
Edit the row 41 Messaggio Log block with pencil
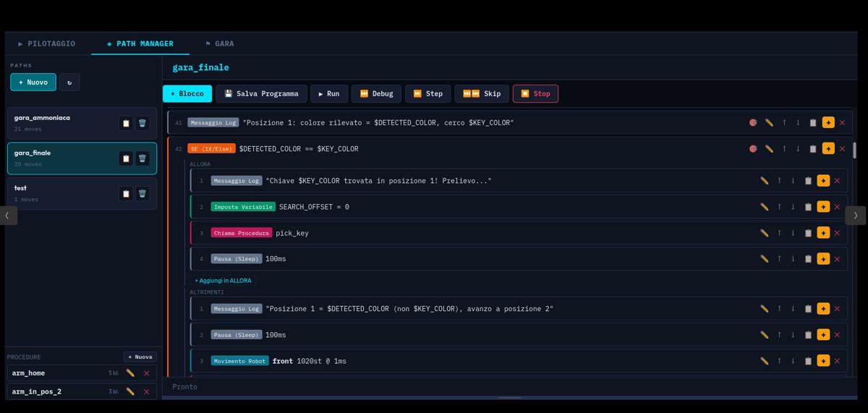769,123
